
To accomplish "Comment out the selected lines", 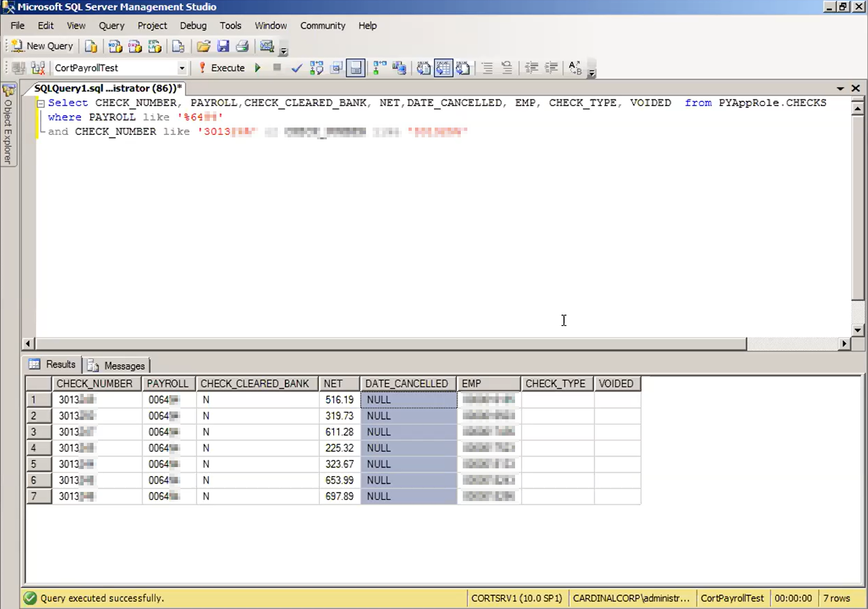I will (x=487, y=68).
